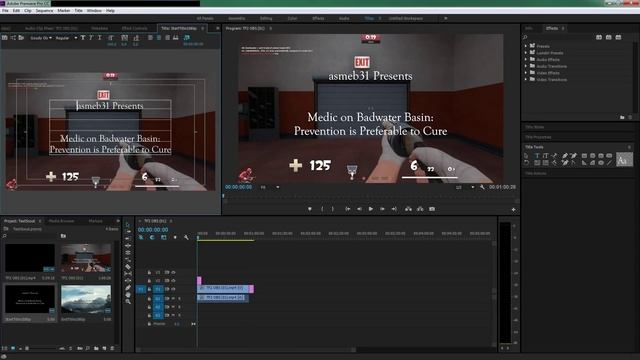This screenshot has height=360, width=640.
Task: Play the program monitor
Action: pos(371,209)
